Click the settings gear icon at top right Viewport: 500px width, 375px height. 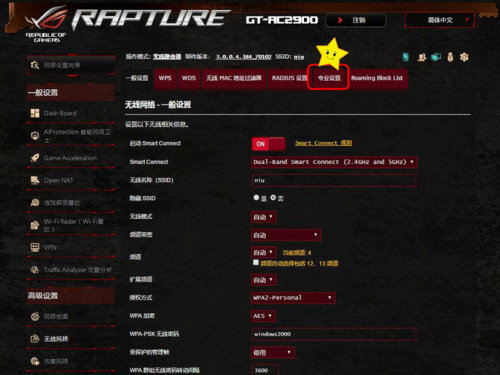pyautogui.click(x=464, y=57)
